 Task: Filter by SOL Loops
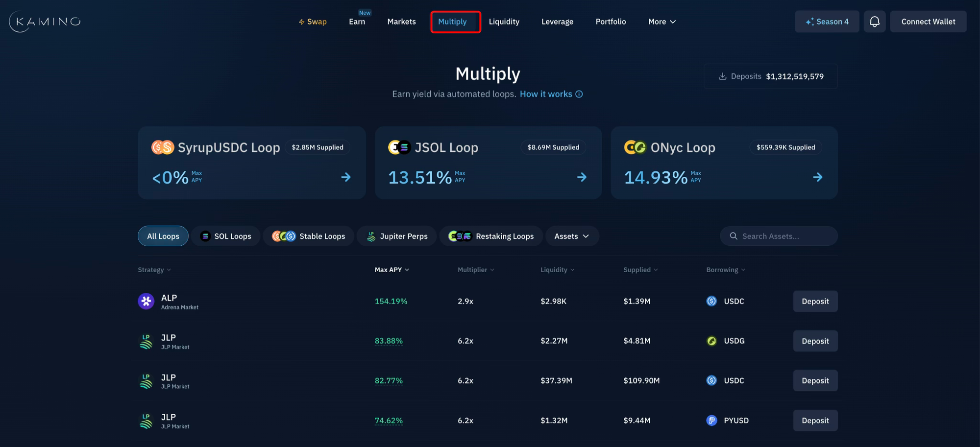click(226, 236)
